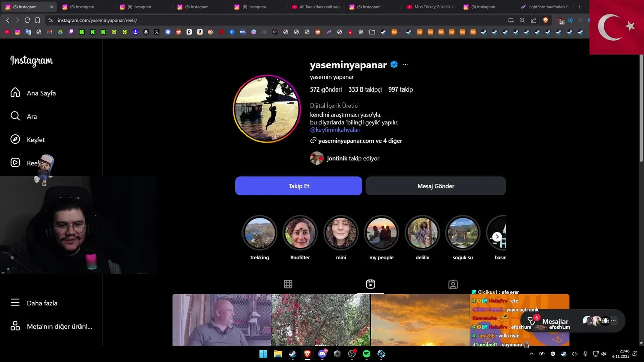Open Daha fazla menu

(34, 303)
